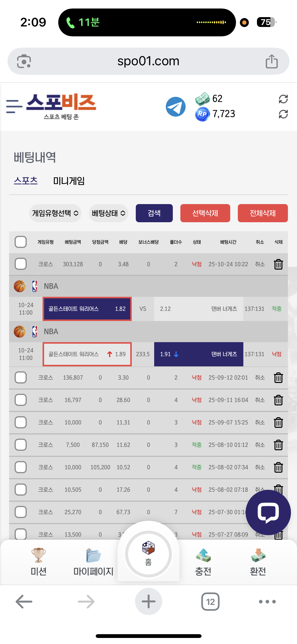Go to 충전 deposit page
Screen dimensions: 297x644
point(203,561)
